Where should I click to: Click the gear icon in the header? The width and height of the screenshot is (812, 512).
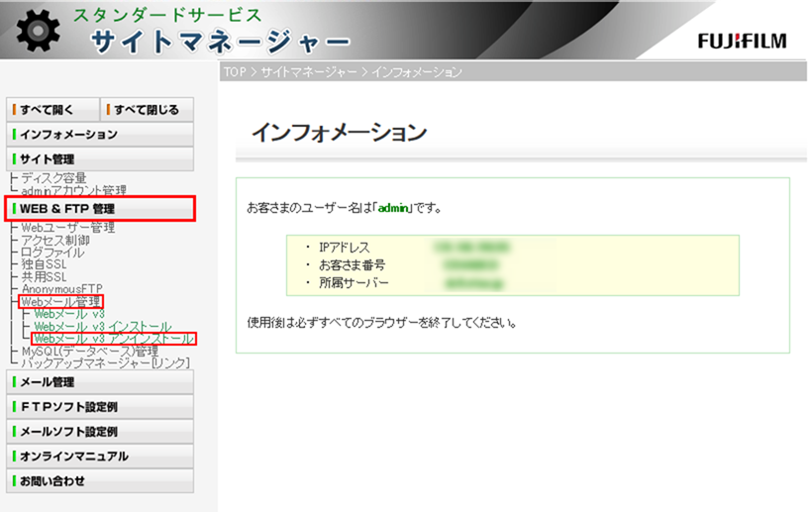point(38,31)
